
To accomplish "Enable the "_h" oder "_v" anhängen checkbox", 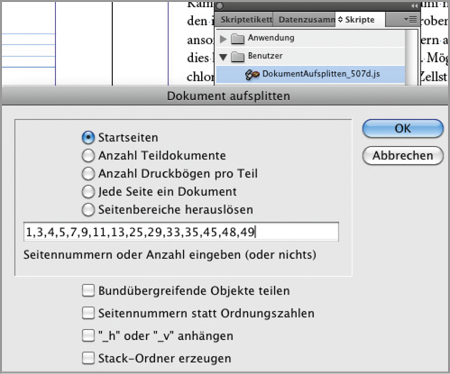I will 88,336.
